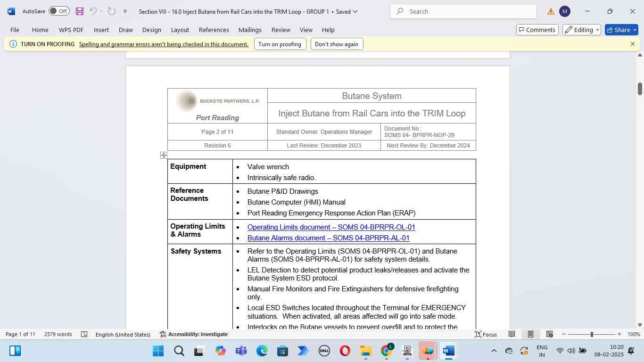
Task: Switch to Web Layout view
Action: pos(549,334)
